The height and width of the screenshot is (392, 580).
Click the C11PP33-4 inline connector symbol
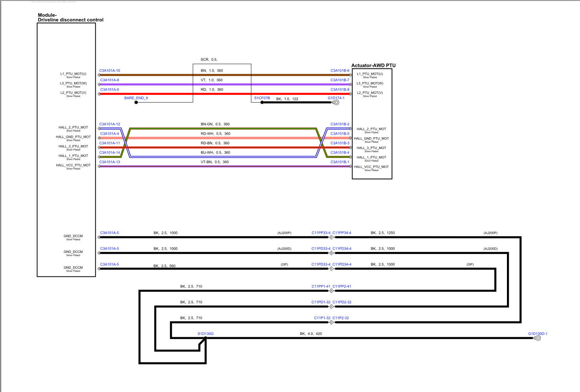[x=332, y=237]
